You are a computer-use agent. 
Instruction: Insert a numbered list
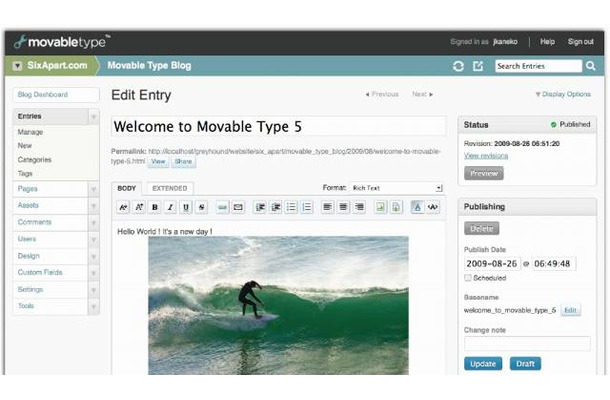click(x=307, y=207)
